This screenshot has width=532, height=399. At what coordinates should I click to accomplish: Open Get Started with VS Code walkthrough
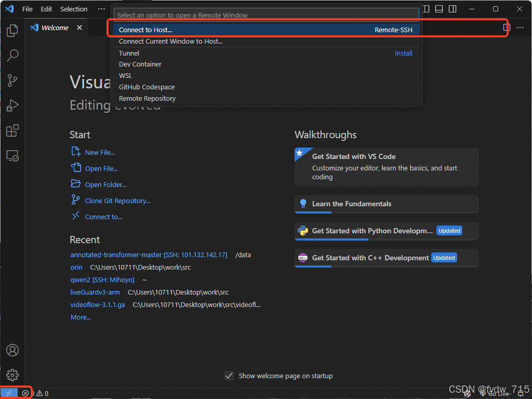tap(387, 167)
